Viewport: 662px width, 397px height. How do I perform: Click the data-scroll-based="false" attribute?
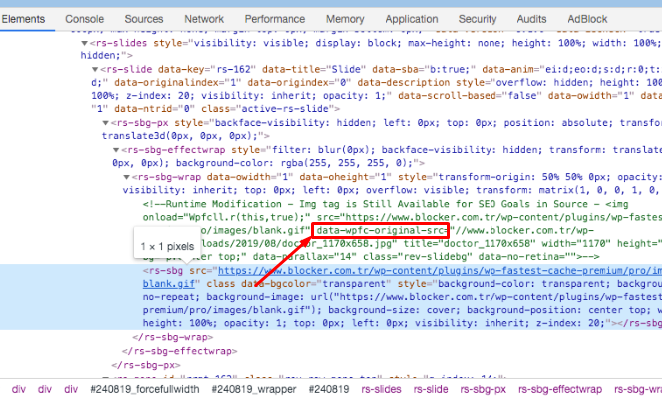(469, 96)
